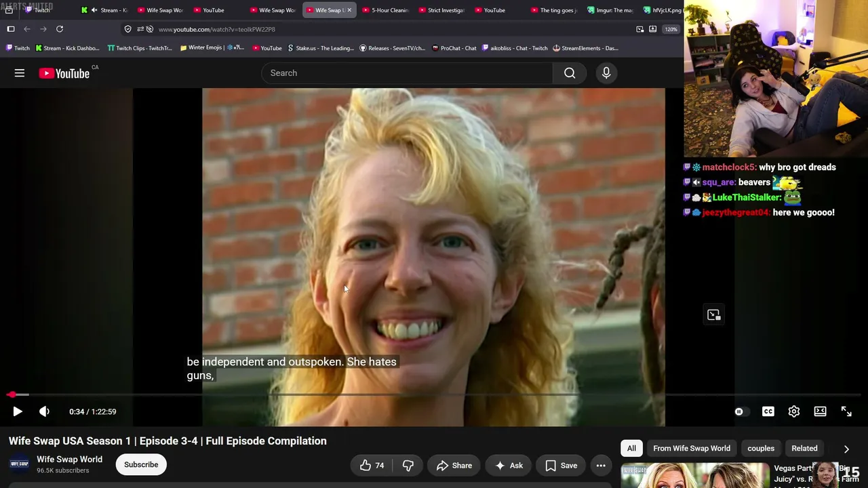The width and height of the screenshot is (868, 488).
Task: Switch to the Stream Kick tab
Action: click(104, 10)
